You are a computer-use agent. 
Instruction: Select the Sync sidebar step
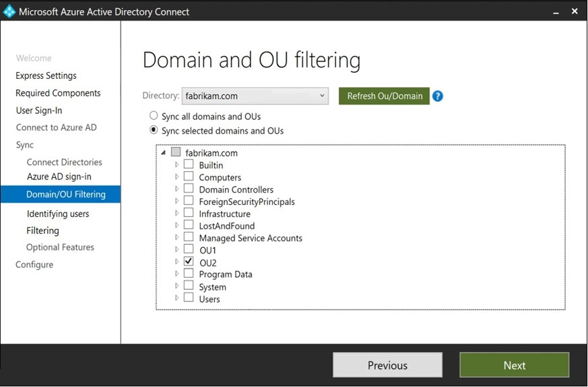coord(24,145)
